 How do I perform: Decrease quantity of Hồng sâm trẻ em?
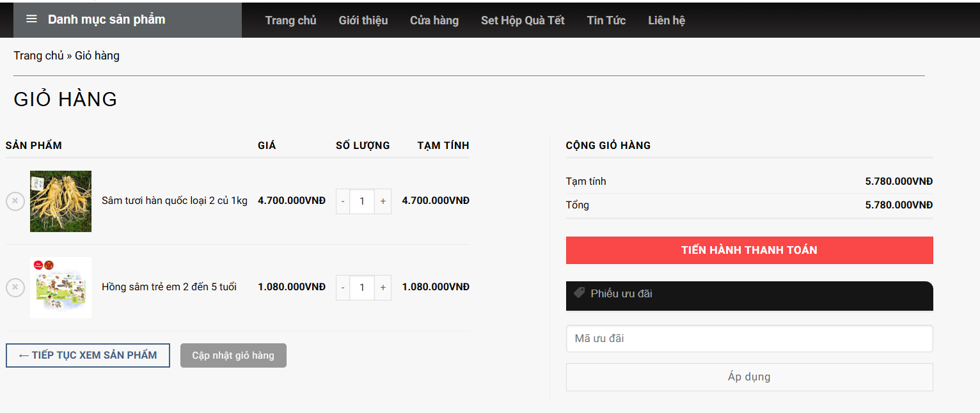pos(343,288)
